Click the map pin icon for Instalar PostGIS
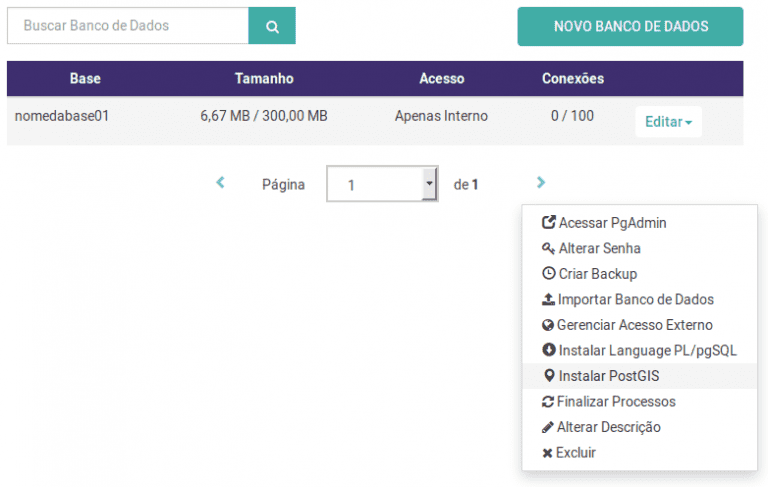This screenshot has height=487, width=768. tap(549, 376)
